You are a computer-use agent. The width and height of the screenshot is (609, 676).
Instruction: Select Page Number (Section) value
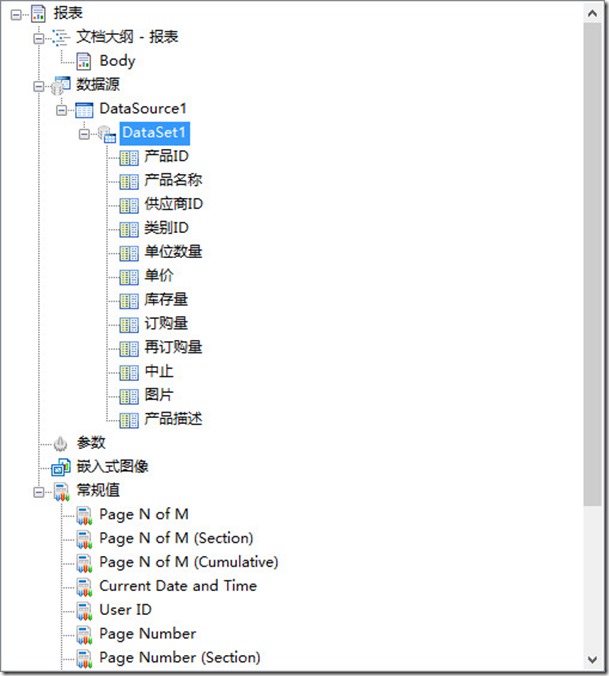click(180, 657)
